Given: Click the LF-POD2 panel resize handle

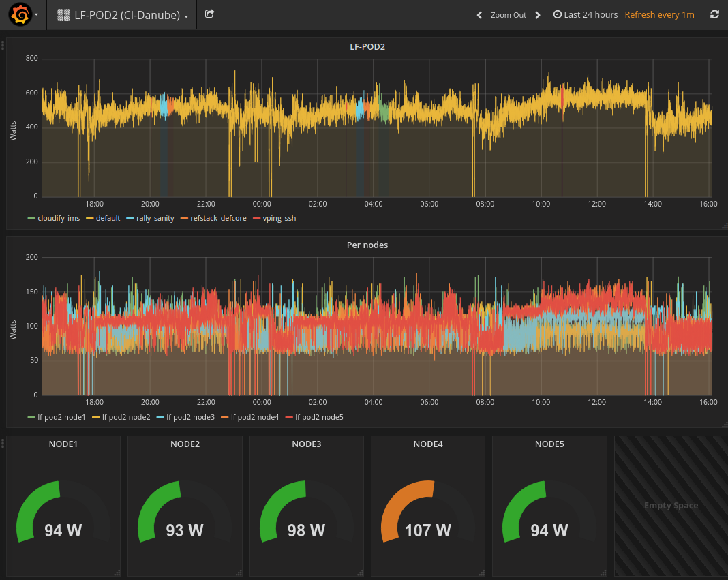Looking at the screenshot, I should click(724, 226).
